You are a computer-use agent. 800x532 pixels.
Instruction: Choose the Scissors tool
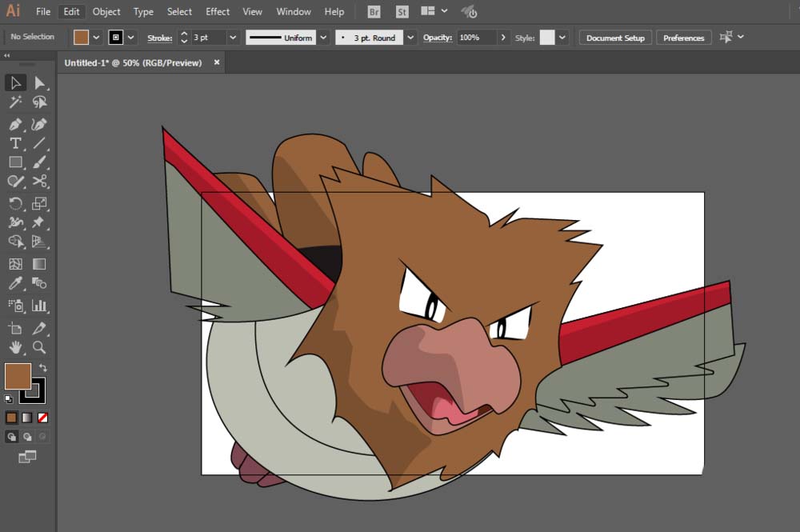[x=39, y=181]
